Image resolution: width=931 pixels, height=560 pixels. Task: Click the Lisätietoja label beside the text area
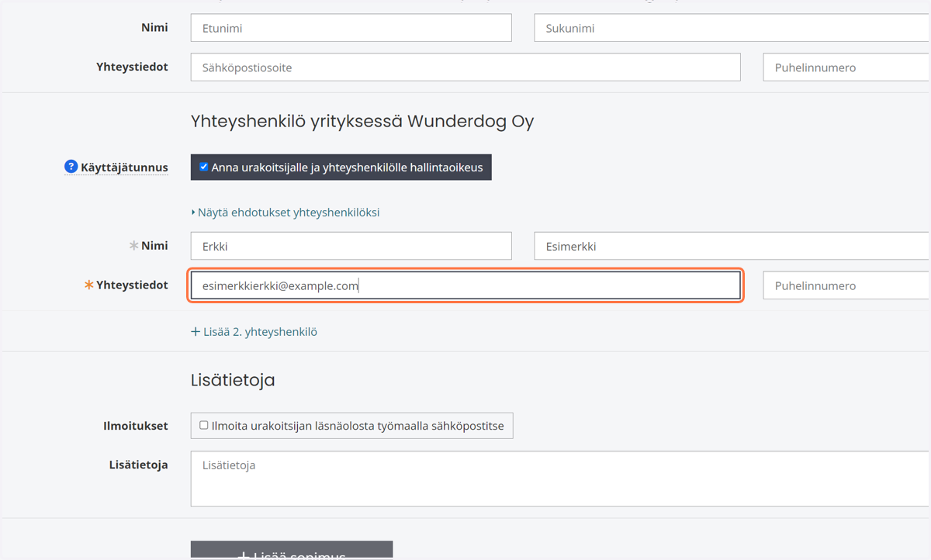point(139,465)
